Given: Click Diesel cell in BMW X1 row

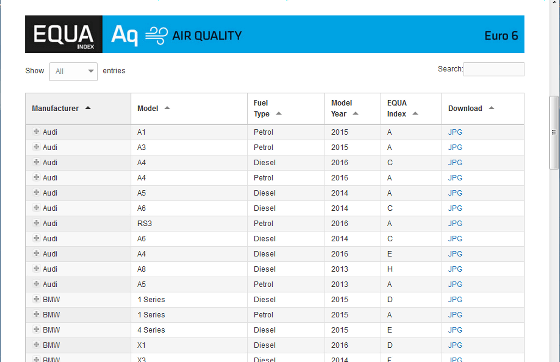Looking at the screenshot, I should point(265,345).
